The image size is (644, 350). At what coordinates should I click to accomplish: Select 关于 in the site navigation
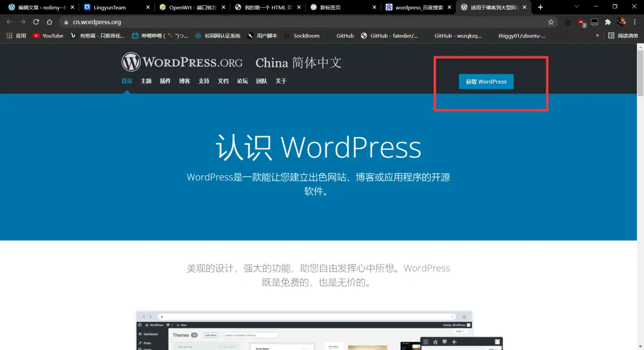(x=281, y=81)
